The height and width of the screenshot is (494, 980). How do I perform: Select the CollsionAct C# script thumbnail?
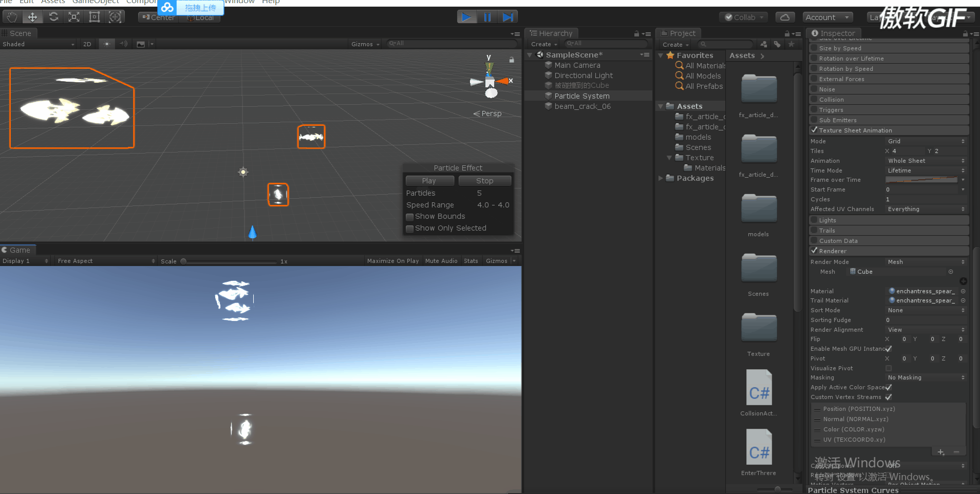(x=759, y=388)
